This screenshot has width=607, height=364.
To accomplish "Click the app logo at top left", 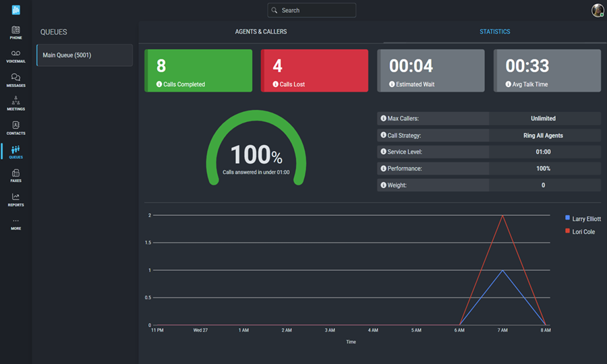I will click(x=16, y=9).
